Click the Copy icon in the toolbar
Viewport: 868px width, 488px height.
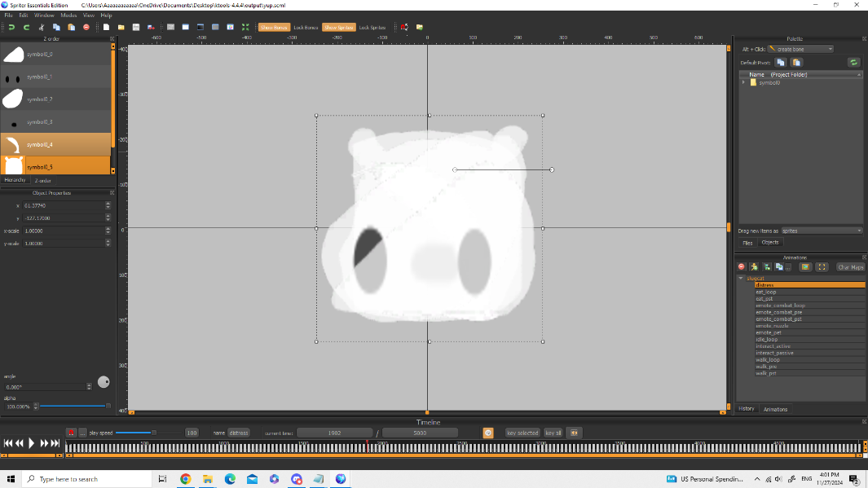(55, 27)
